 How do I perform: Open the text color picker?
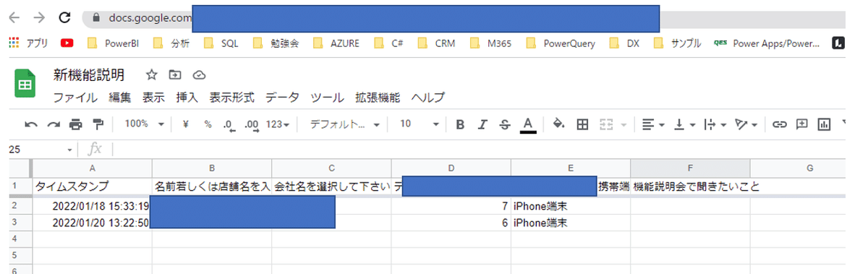tap(528, 125)
